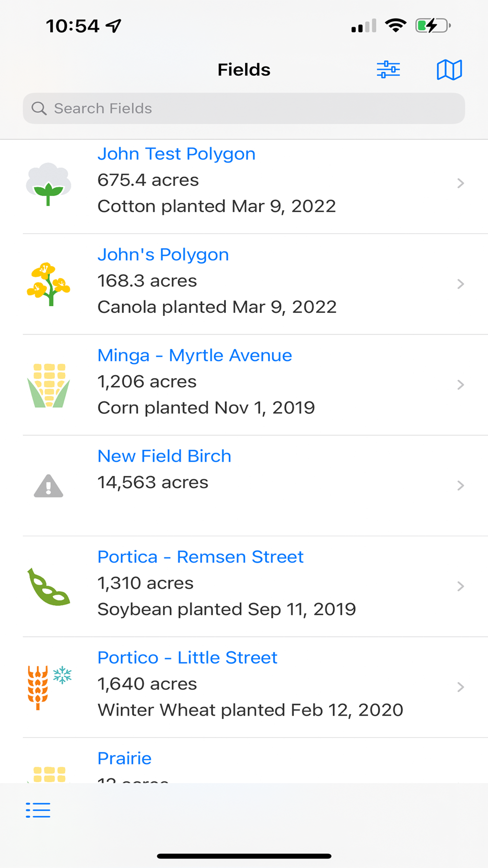Select the corn crop icon
488x868 pixels.
48,385
